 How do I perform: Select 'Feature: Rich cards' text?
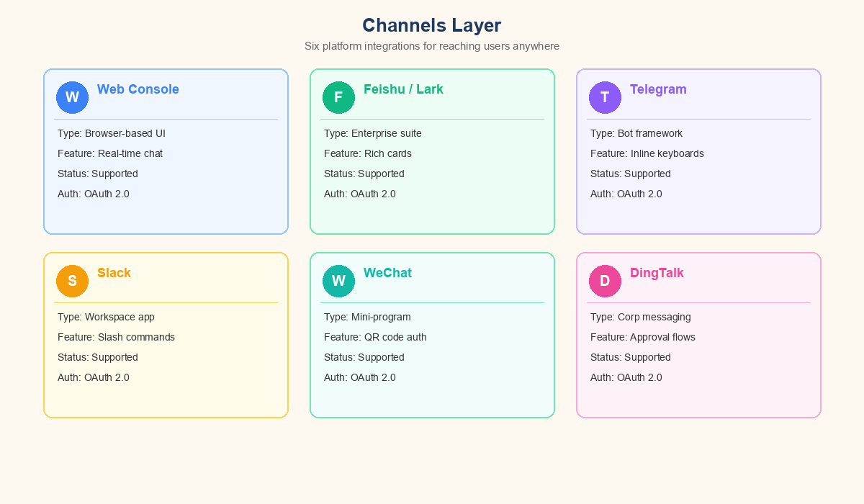click(368, 153)
